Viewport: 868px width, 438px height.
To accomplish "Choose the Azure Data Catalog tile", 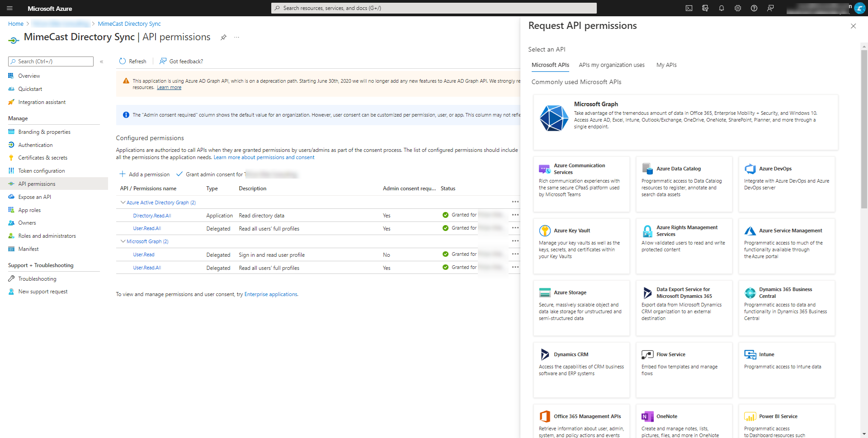I will tap(684, 184).
